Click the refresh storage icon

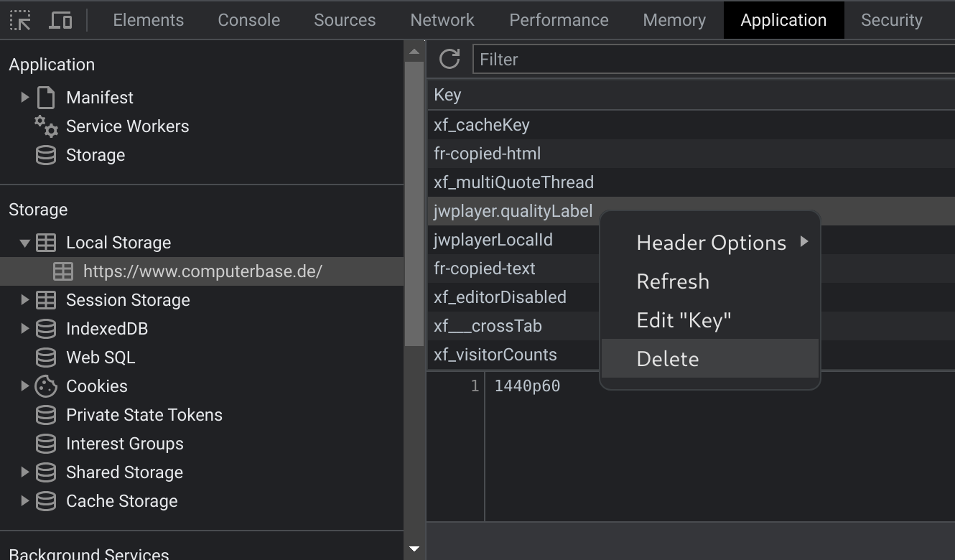coord(449,59)
